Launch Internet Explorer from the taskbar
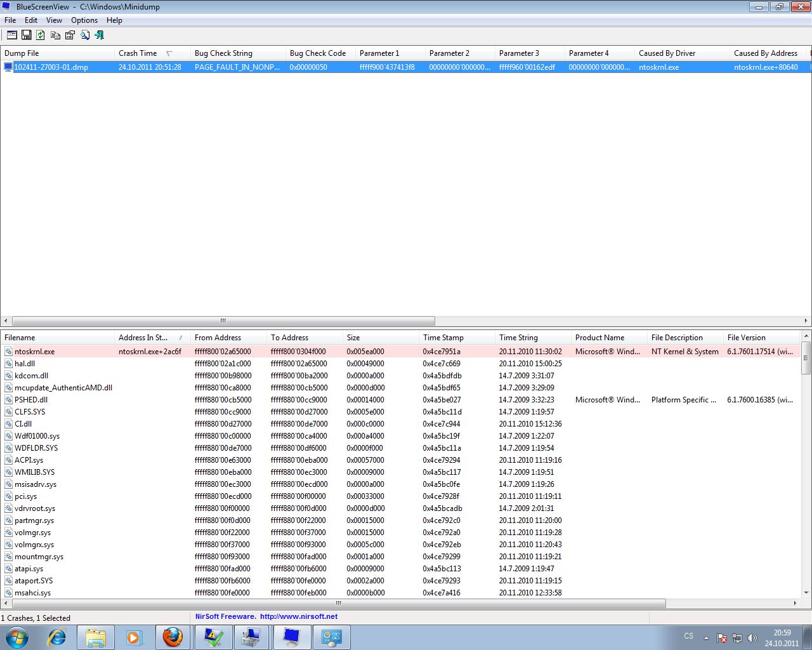Image resolution: width=812 pixels, height=650 pixels. coord(57,637)
